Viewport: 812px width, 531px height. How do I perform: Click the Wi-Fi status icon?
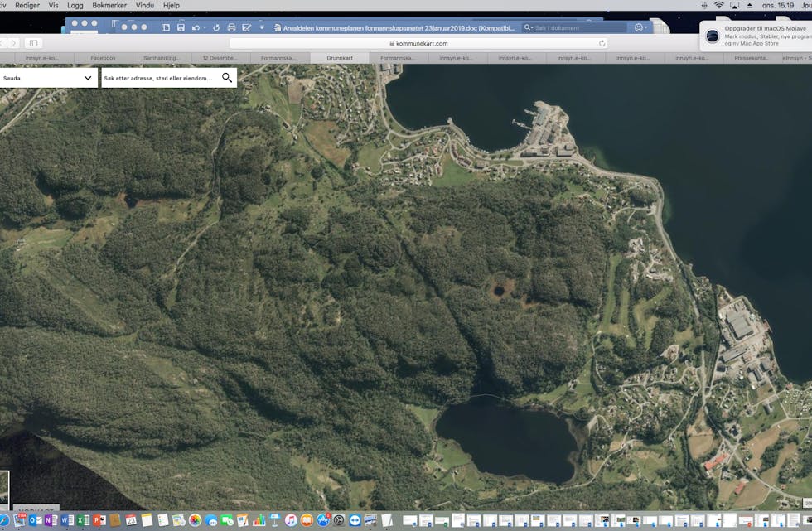click(x=719, y=5)
